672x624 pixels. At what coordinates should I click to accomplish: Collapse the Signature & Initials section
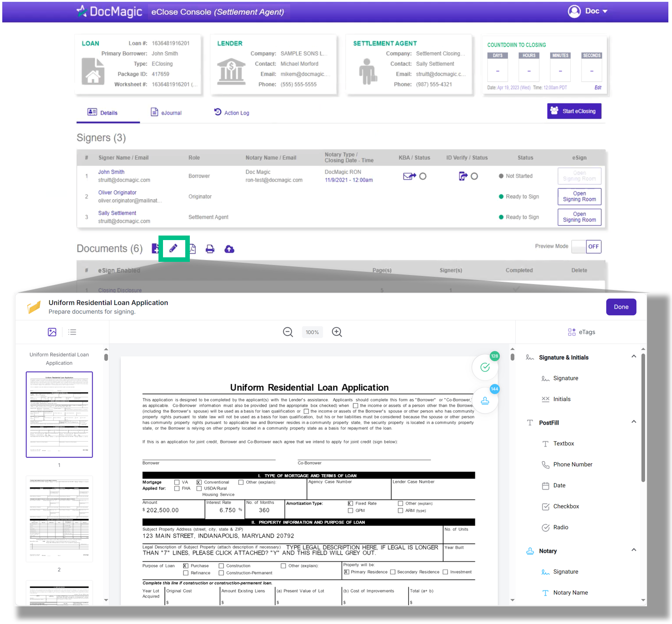(x=634, y=357)
